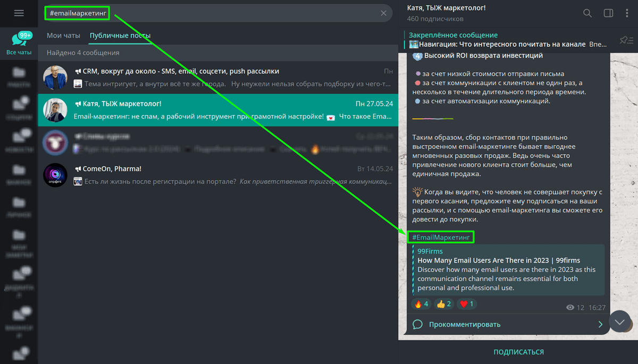Search inside the channel with magnifier icon
The width and height of the screenshot is (638, 364).
(587, 13)
